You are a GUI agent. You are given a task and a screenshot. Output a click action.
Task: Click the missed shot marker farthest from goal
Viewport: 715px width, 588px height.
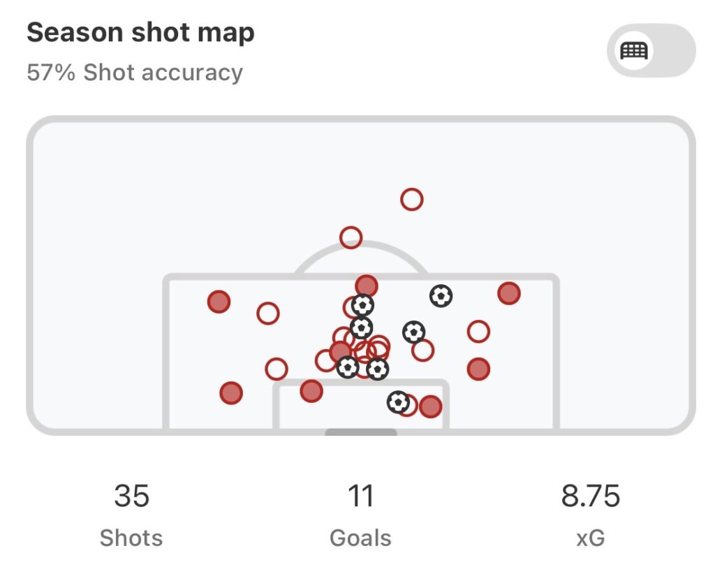point(412,200)
